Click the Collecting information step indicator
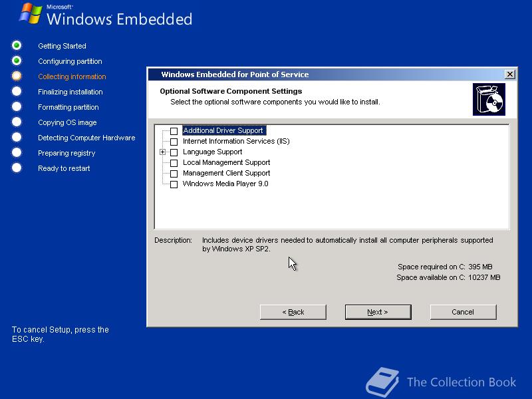Image resolution: width=532 pixels, height=399 pixels. pos(16,76)
